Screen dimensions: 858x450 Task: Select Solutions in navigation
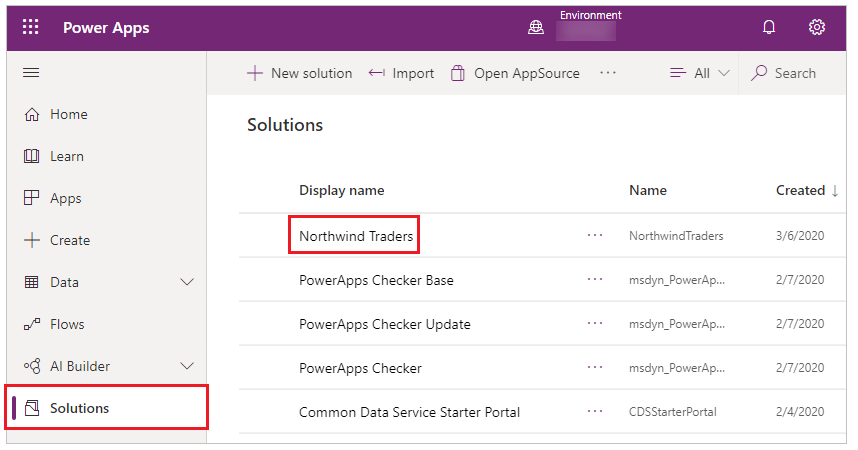pyautogui.click(x=107, y=408)
